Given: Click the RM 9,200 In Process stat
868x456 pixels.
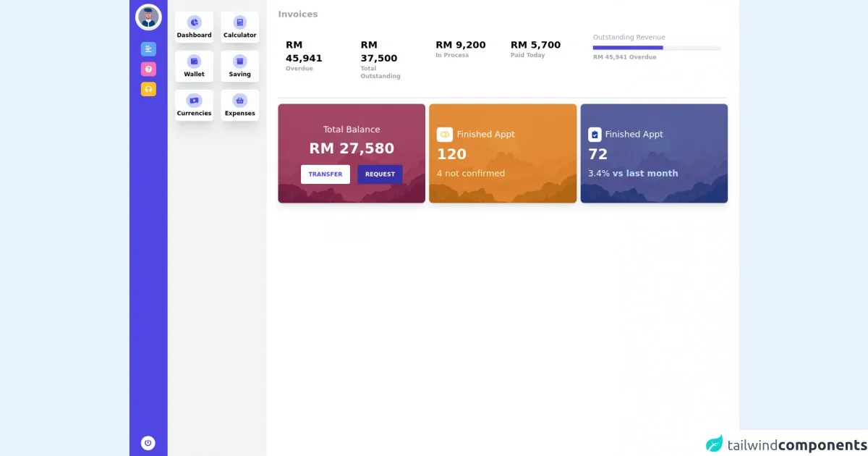Looking at the screenshot, I should 461,45.
